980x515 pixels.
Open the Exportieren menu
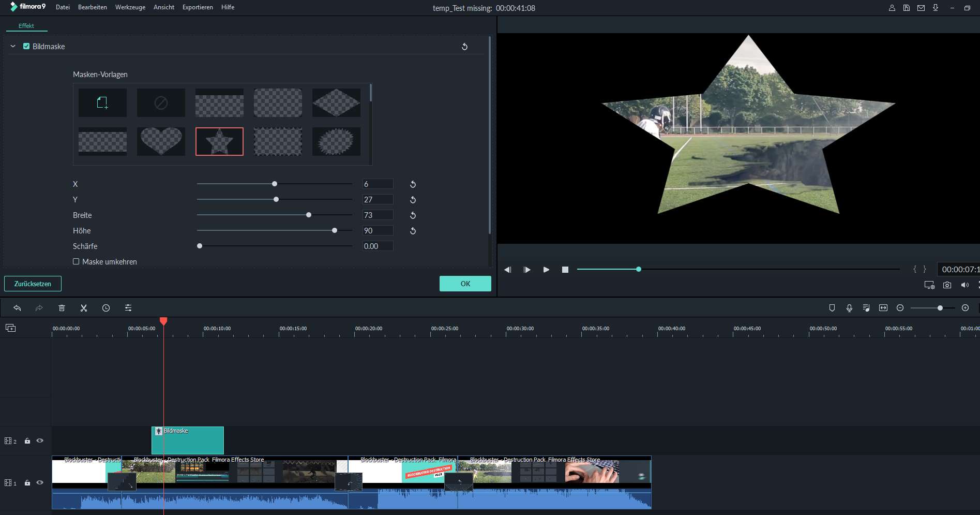pos(198,7)
